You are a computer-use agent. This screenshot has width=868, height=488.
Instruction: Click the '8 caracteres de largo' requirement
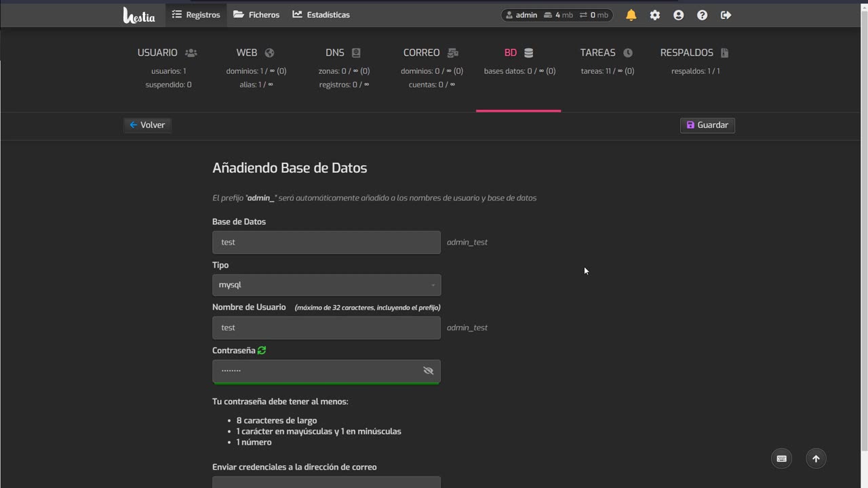[277, 420]
